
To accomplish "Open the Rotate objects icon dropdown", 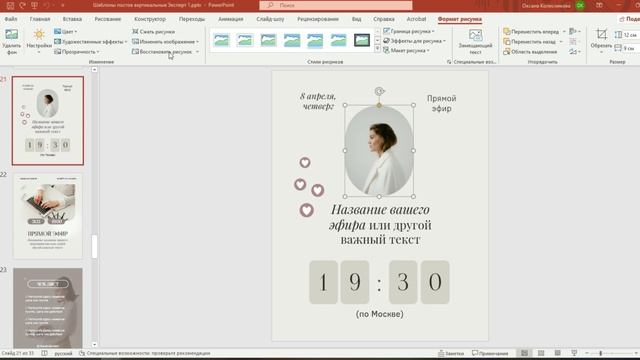I will coord(575,52).
